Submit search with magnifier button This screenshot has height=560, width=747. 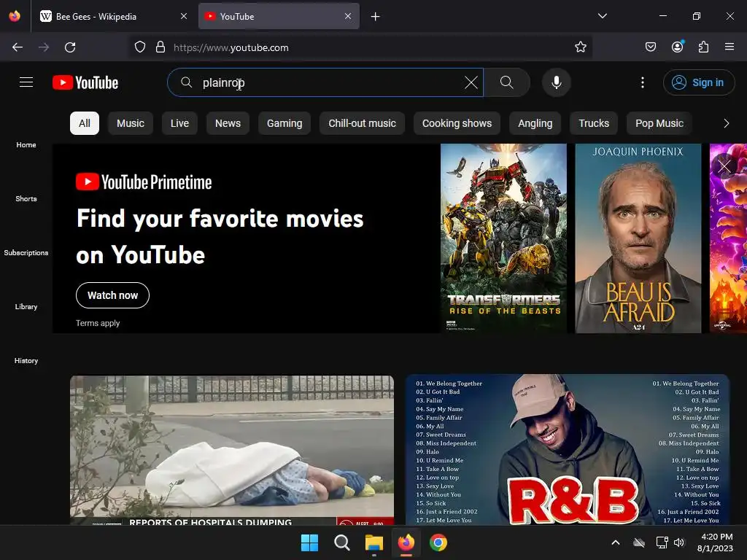[506, 82]
